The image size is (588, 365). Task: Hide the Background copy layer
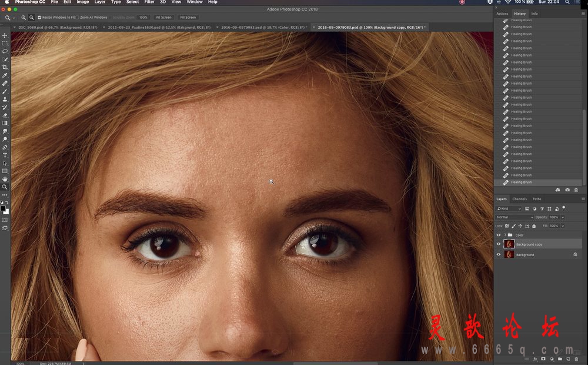tap(499, 244)
